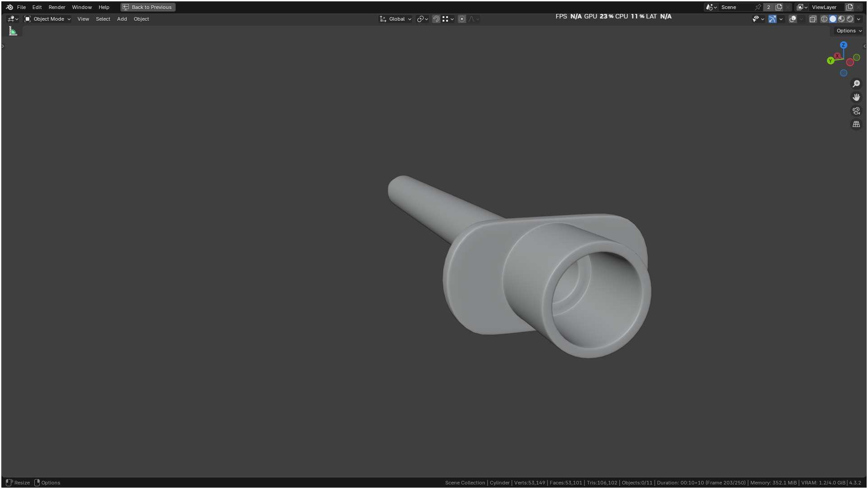Click the negative Y green circle on gizmo
The height and width of the screenshot is (489, 868).
[856, 57]
